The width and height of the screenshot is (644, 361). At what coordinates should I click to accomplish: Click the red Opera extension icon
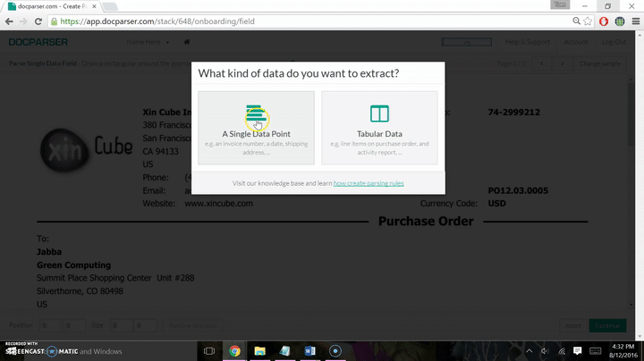[x=604, y=21]
